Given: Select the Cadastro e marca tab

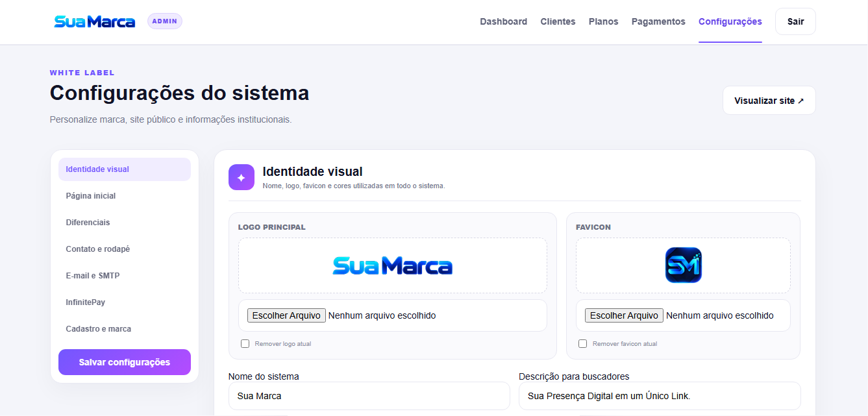Looking at the screenshot, I should tap(125, 329).
